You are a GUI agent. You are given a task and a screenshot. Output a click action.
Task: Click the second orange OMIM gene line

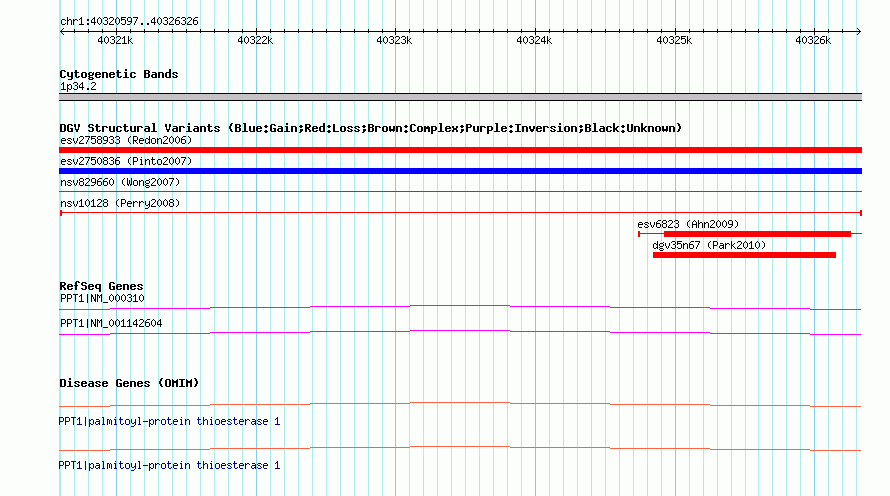[x=460, y=448]
